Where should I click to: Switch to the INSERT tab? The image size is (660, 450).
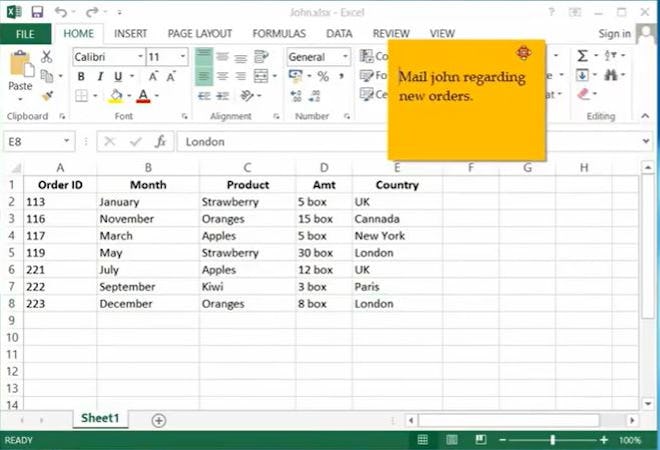coord(130,34)
